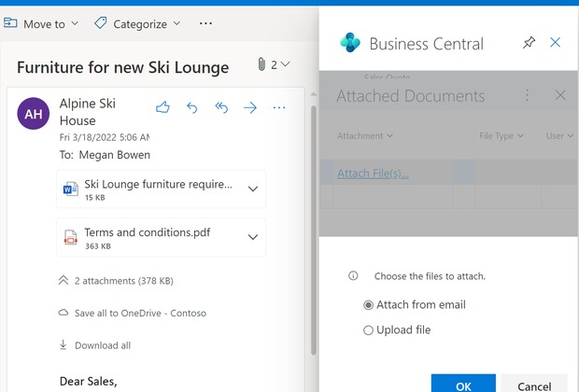The width and height of the screenshot is (579, 392).
Task: Click the info icon beside Choose files
Action: coord(353,275)
